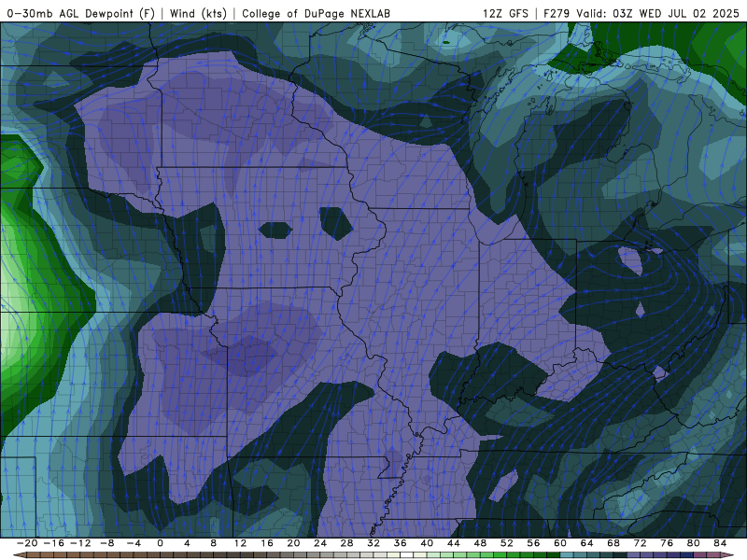Viewport: 747px width, 560px height.
Task: Click the 0 legend label
Action: coord(160,543)
